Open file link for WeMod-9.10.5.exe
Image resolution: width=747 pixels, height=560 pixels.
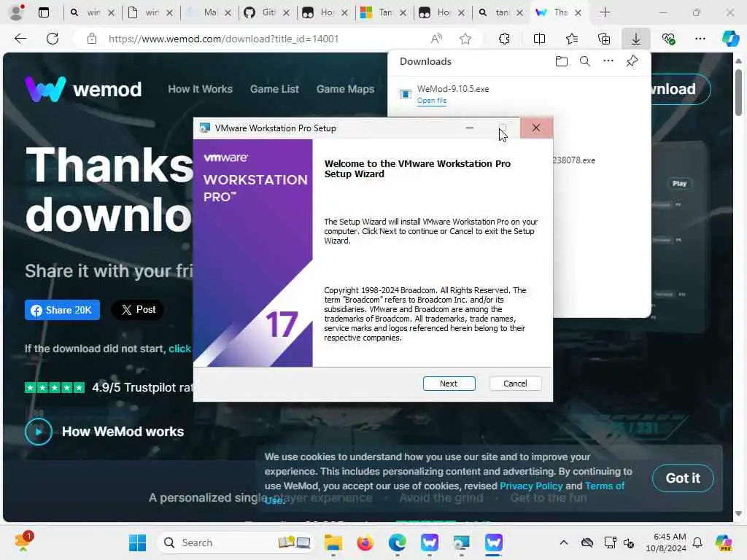(x=432, y=101)
